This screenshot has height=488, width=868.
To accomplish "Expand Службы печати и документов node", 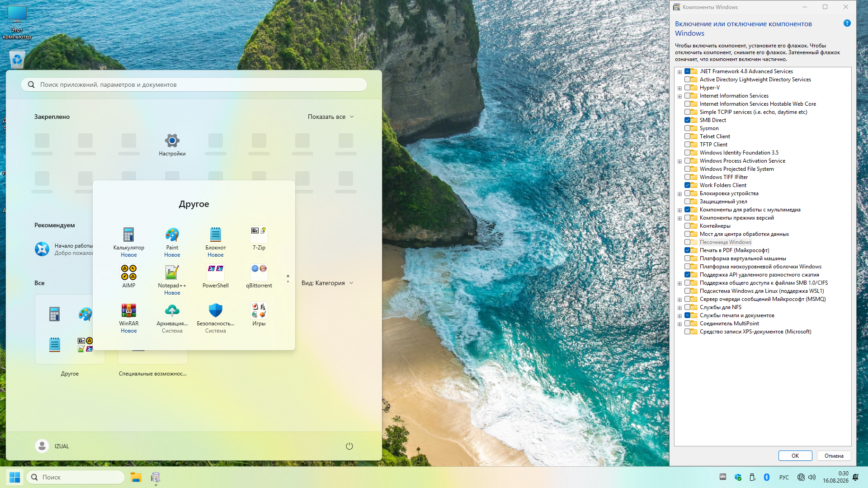I will pyautogui.click(x=679, y=316).
